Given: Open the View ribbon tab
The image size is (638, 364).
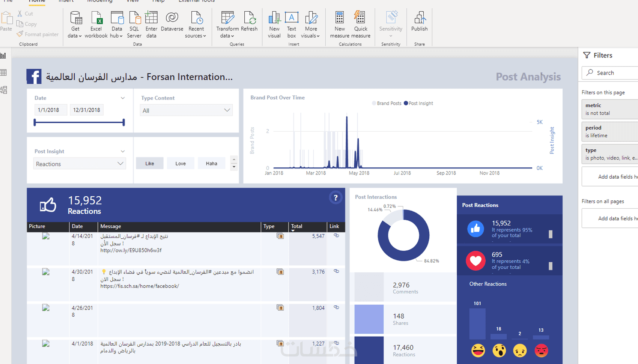Looking at the screenshot, I should [132, 1].
